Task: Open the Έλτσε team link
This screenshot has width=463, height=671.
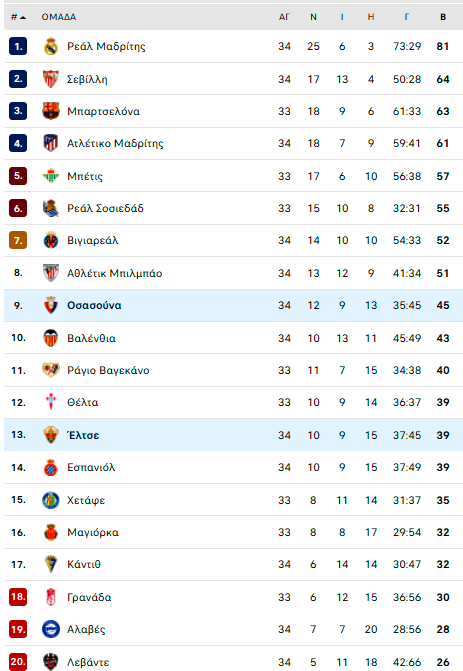Action: (x=83, y=435)
